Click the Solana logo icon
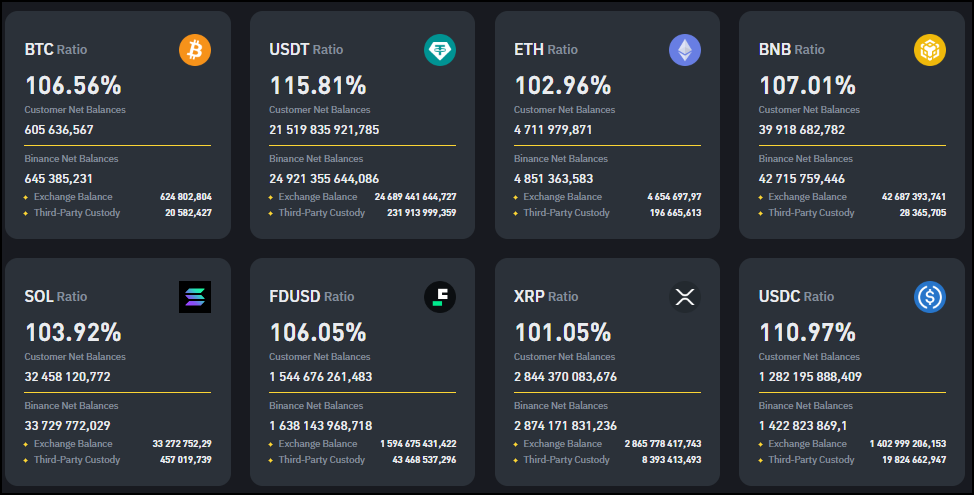This screenshot has height=495, width=974. [x=195, y=297]
